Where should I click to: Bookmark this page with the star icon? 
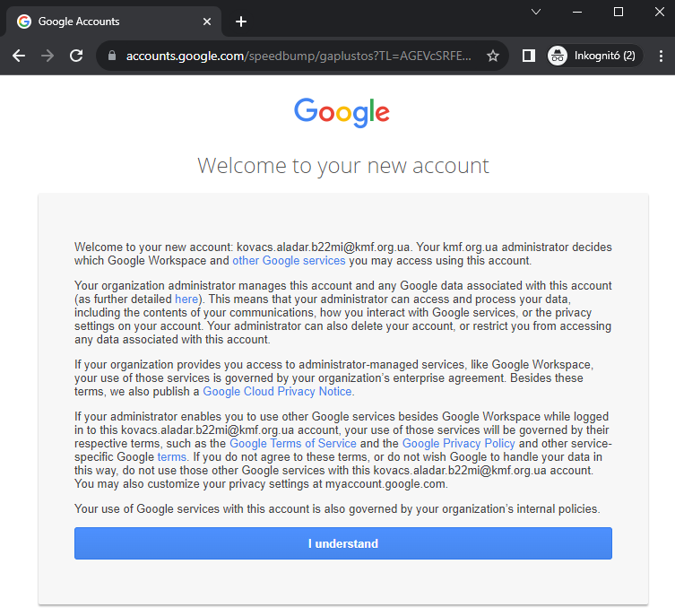point(492,56)
